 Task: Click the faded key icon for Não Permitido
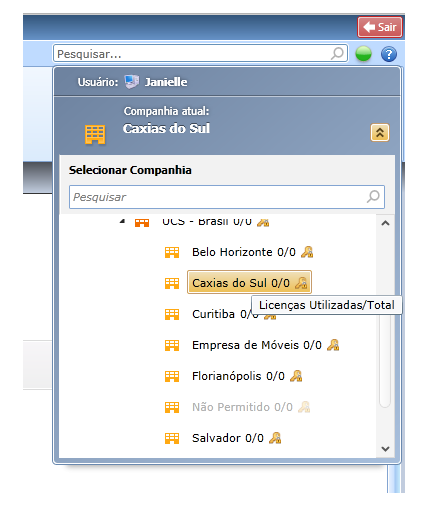(x=304, y=407)
